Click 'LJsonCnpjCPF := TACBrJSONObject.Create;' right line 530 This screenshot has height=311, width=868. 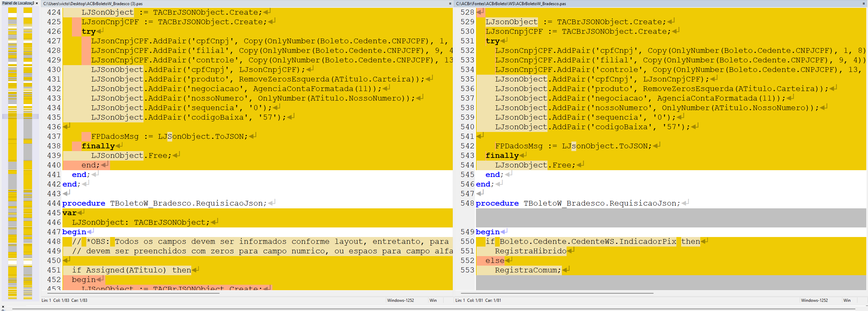point(578,31)
